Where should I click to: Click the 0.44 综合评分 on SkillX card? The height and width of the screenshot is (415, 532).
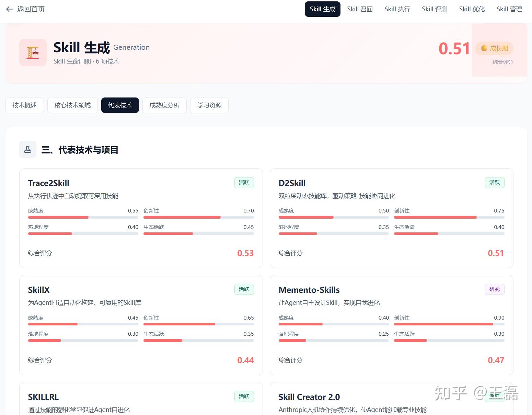(x=245, y=360)
